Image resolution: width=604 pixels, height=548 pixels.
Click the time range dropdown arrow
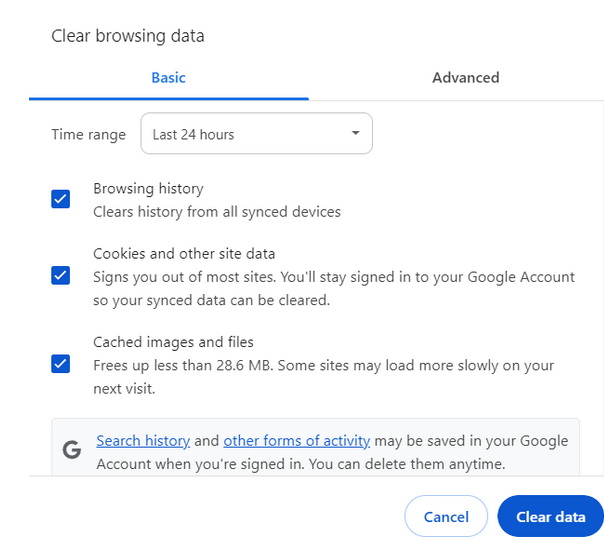click(355, 134)
